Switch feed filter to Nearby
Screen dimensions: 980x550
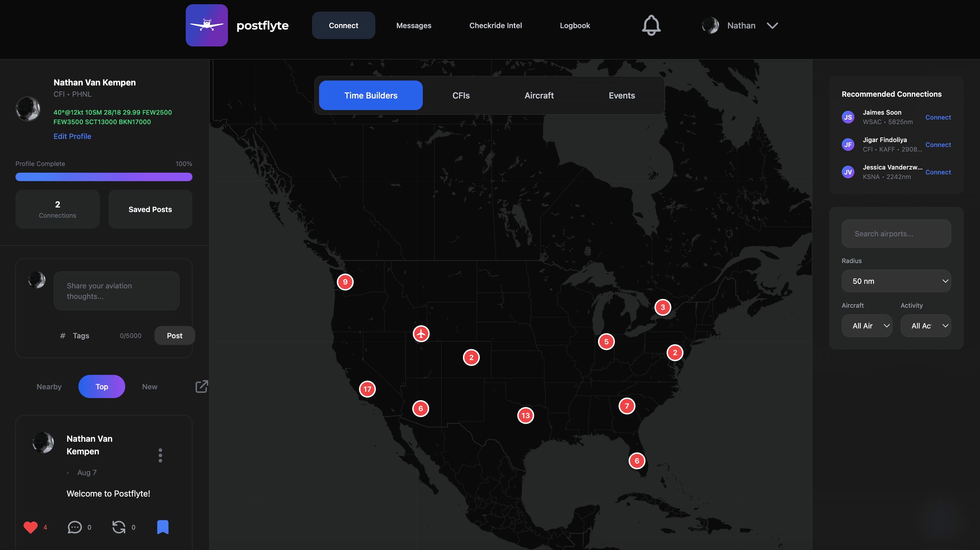click(49, 386)
